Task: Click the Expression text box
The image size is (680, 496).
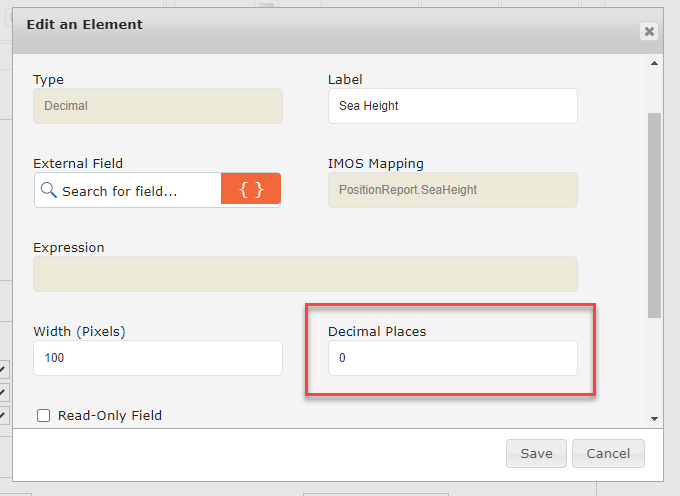Action: 305,274
